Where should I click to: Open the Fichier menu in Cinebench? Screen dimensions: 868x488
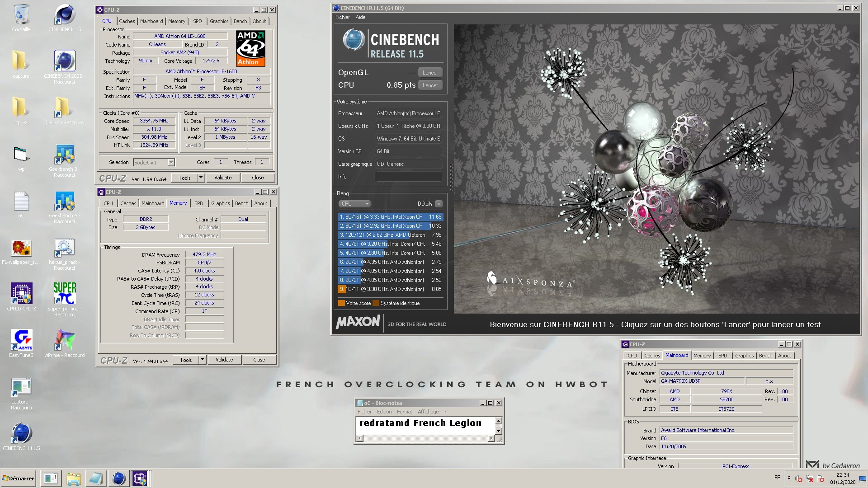[x=342, y=17]
